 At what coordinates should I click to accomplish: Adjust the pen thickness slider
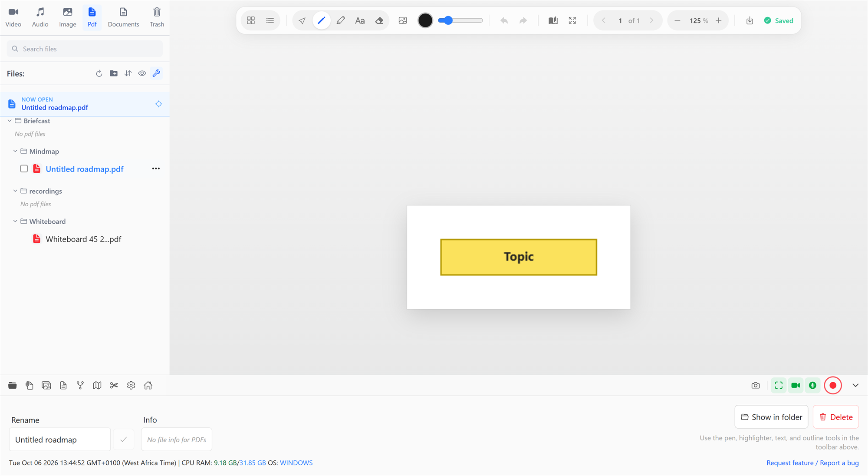460,20
